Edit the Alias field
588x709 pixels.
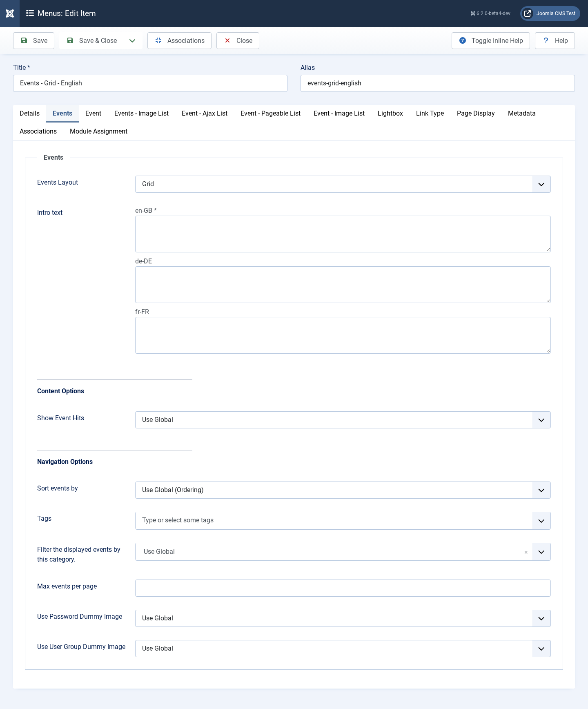point(438,83)
